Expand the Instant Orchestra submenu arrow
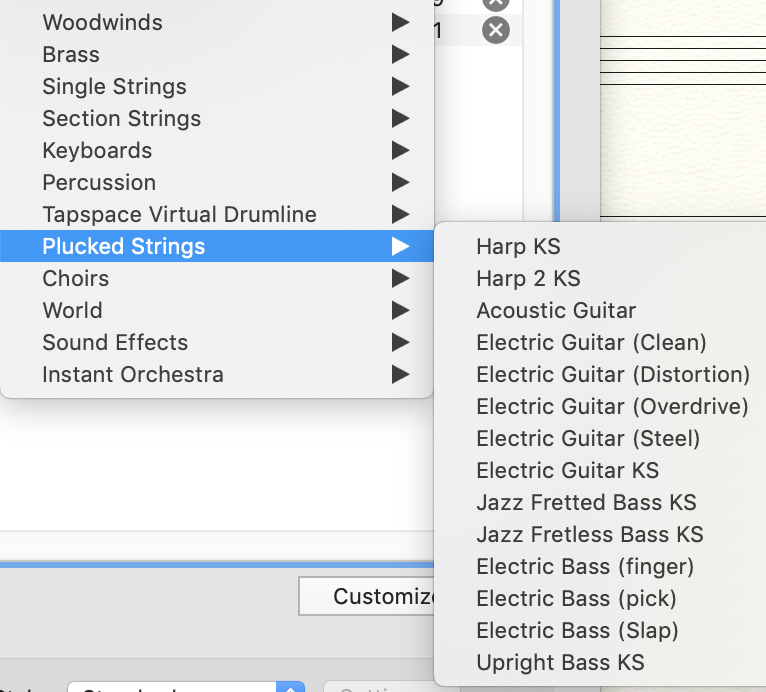Viewport: 766px width, 692px height. 400,375
